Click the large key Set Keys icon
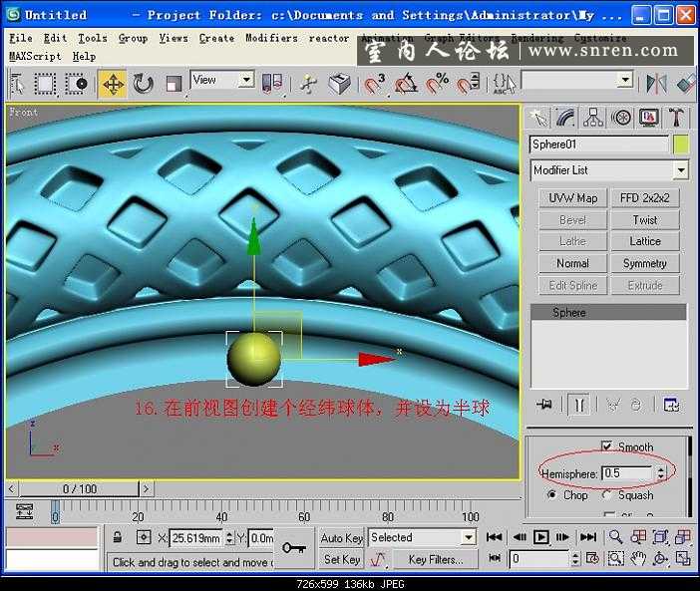This screenshot has width=700, height=591. coord(292,548)
